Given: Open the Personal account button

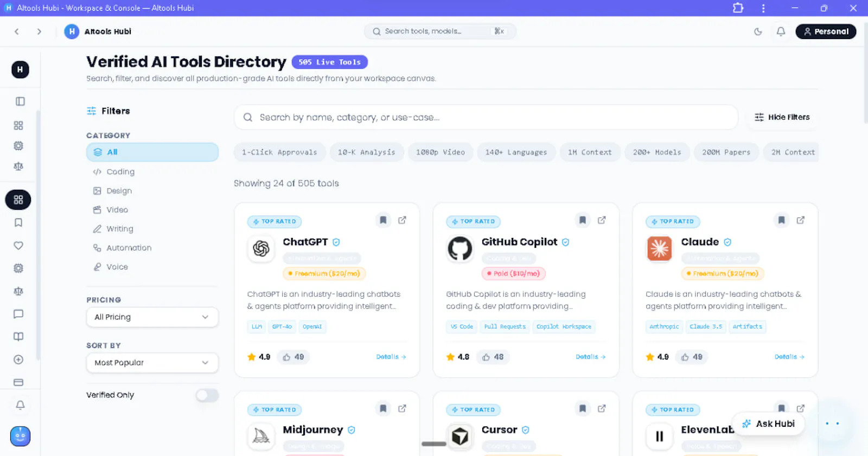Looking at the screenshot, I should pos(826,31).
